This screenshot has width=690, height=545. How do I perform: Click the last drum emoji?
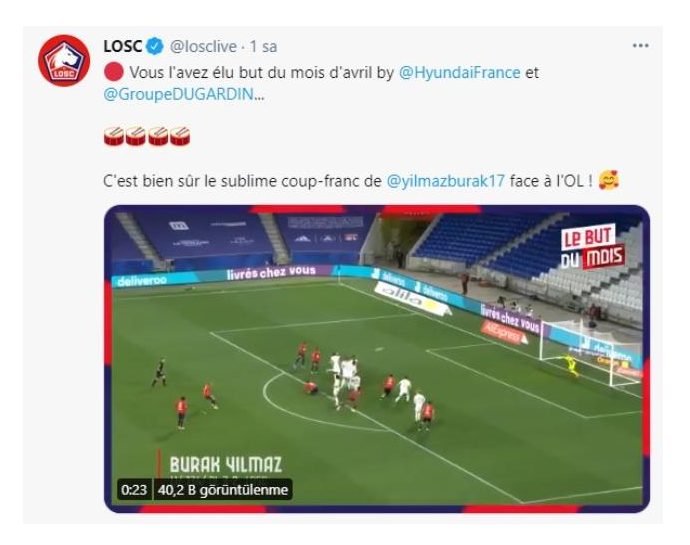(x=180, y=136)
